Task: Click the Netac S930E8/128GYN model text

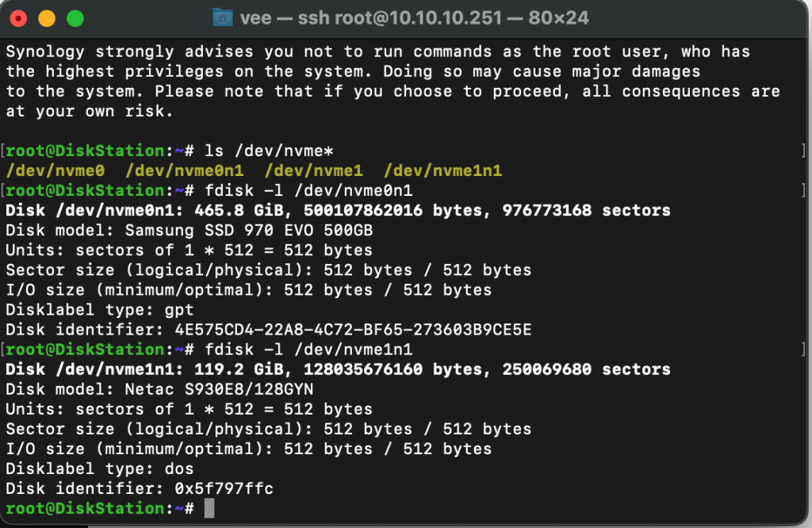Action: [x=219, y=389]
